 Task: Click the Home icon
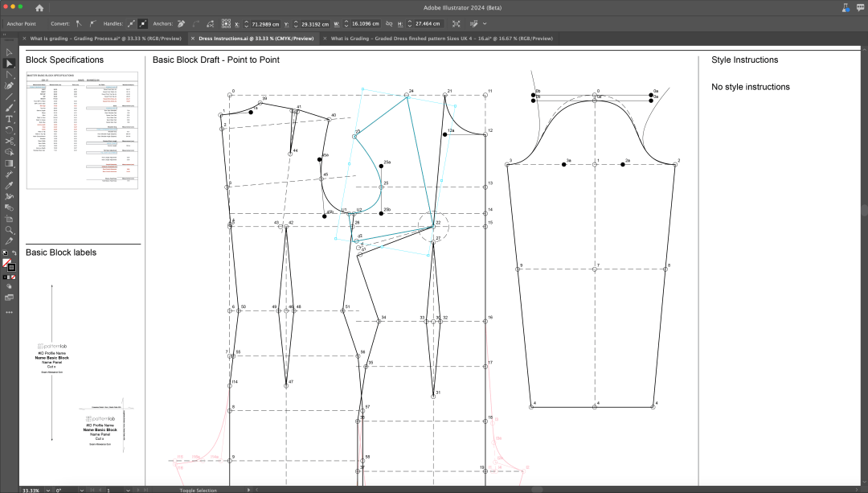pos(39,8)
